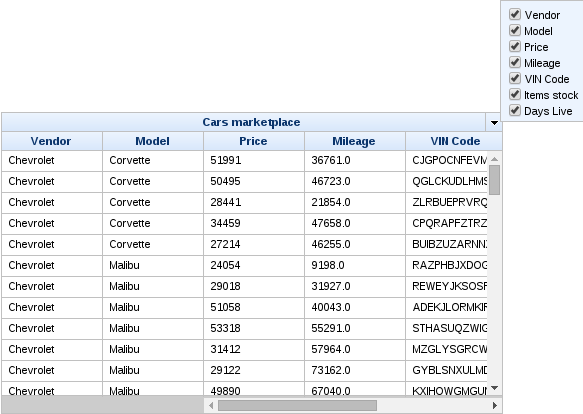Select the mileage cell 46723.0
Screen dimensions: 583x414
coord(355,182)
